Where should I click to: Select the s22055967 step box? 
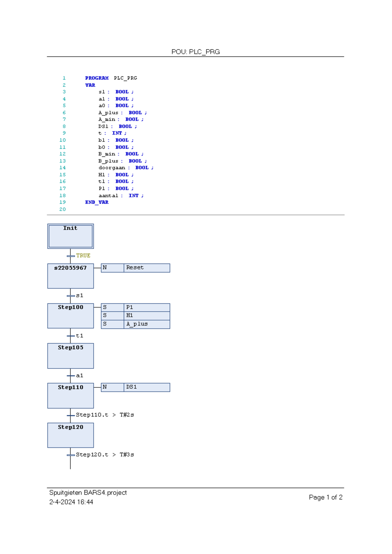(71, 276)
